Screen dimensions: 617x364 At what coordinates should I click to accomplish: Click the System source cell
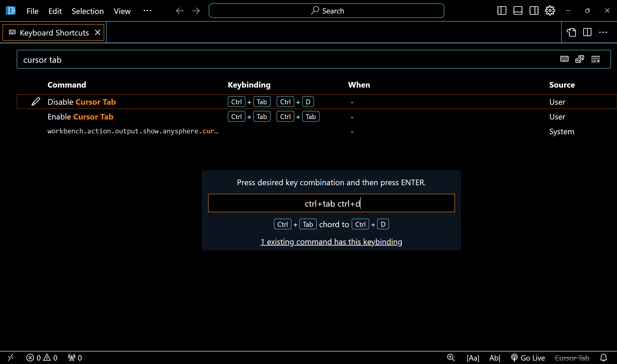point(561,132)
